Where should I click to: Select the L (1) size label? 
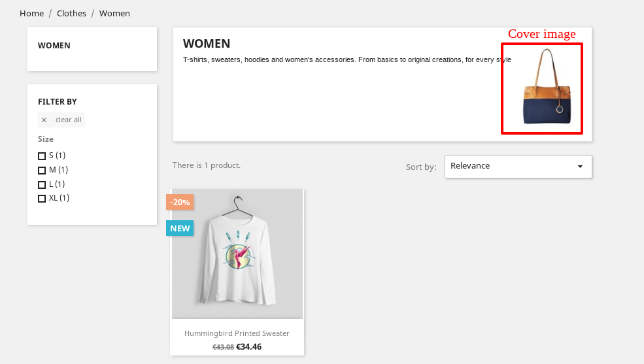coord(57,184)
